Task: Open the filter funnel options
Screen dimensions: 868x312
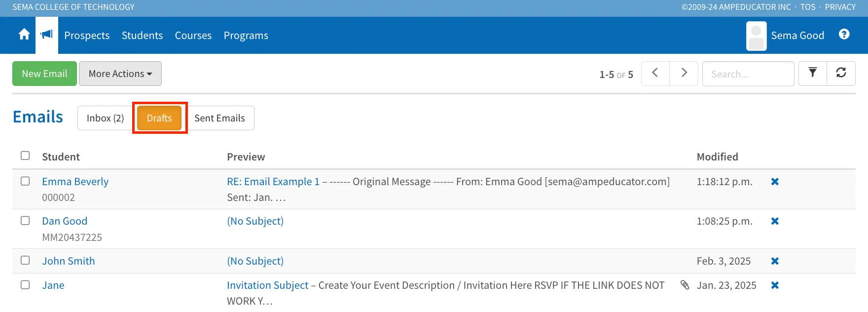Action: coord(813,74)
